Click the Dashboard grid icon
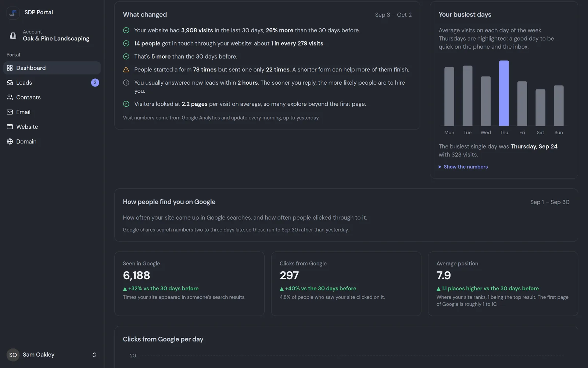 tap(10, 68)
